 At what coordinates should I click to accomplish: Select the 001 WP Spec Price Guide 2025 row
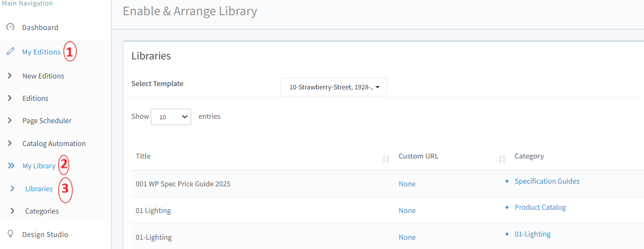click(183, 184)
